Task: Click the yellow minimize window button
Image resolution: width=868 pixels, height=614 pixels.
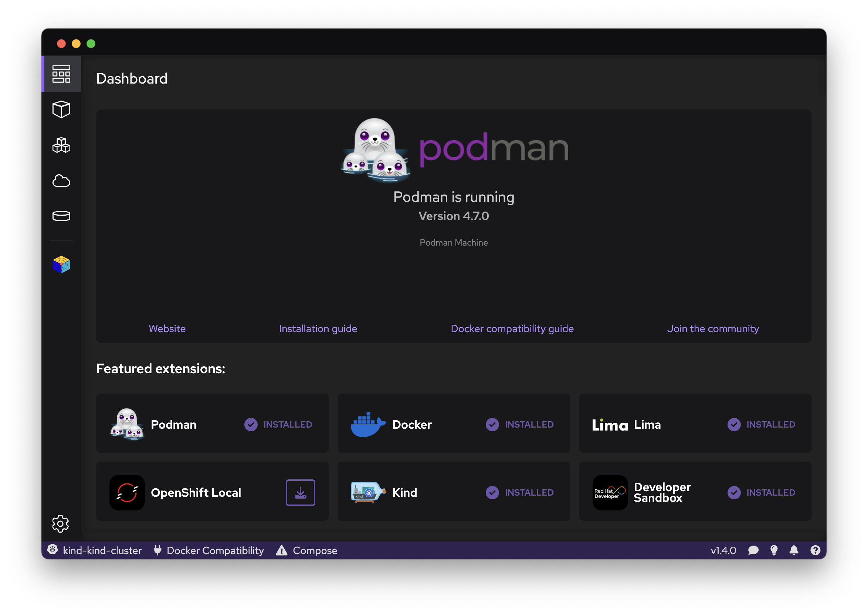Action: (x=76, y=44)
